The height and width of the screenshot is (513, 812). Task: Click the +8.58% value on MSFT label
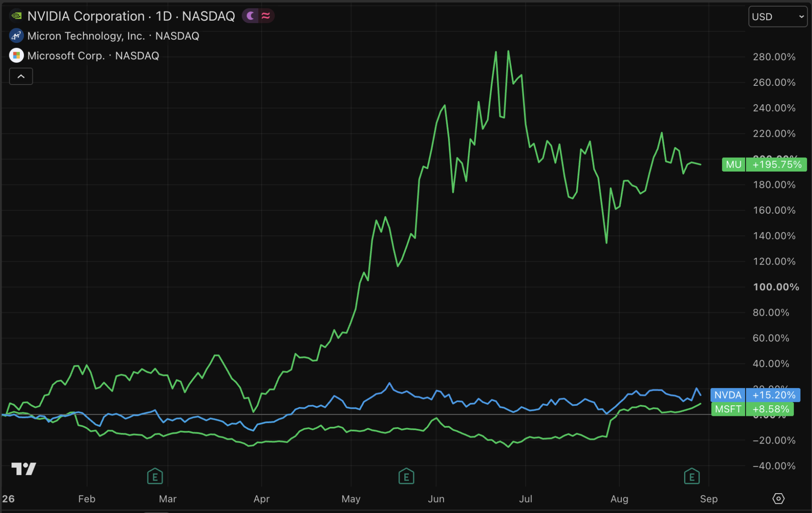[x=770, y=409]
